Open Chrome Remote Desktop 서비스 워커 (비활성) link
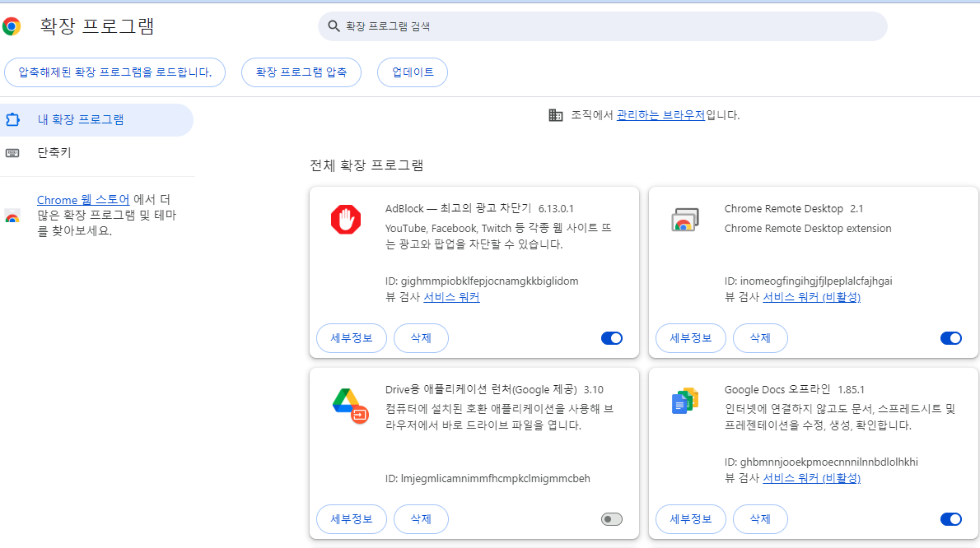980x548 pixels. (811, 297)
